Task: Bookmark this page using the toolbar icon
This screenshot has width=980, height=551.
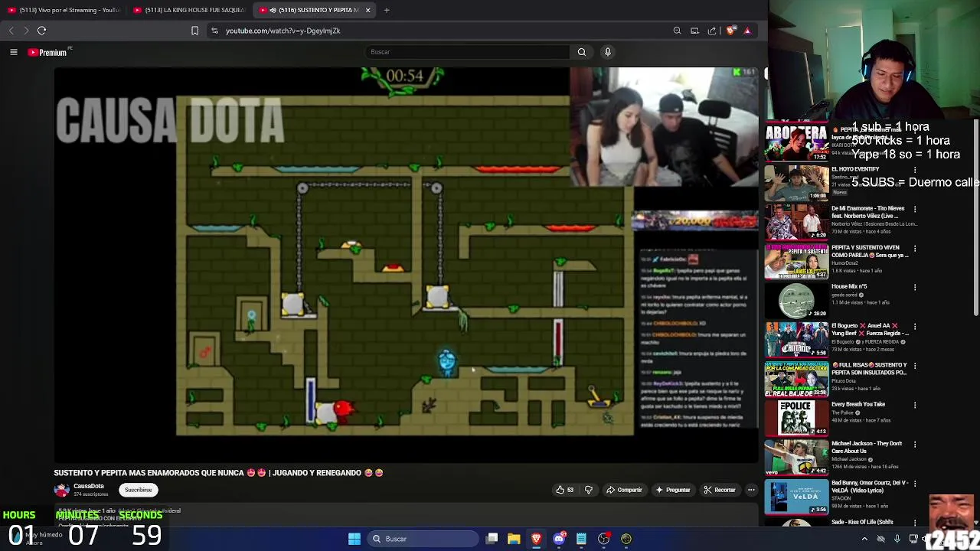Action: pyautogui.click(x=194, y=31)
